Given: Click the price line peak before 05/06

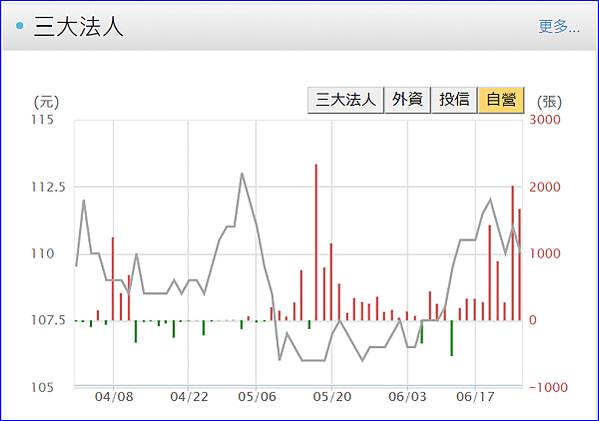Looking at the screenshot, I should click(242, 173).
